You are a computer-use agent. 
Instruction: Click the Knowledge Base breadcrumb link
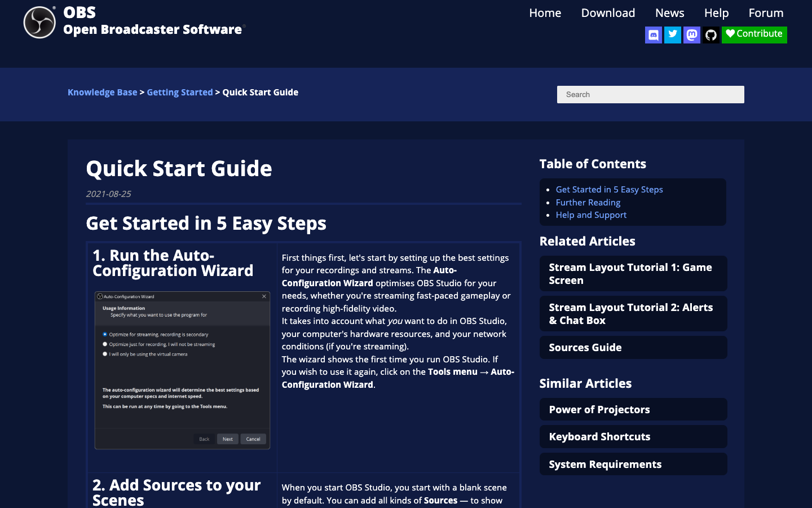click(x=103, y=93)
